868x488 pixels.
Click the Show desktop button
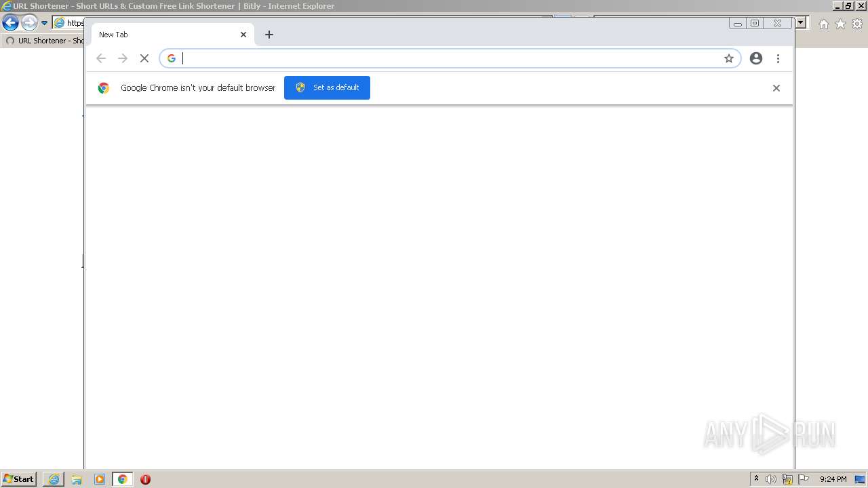pyautogui.click(x=860, y=479)
